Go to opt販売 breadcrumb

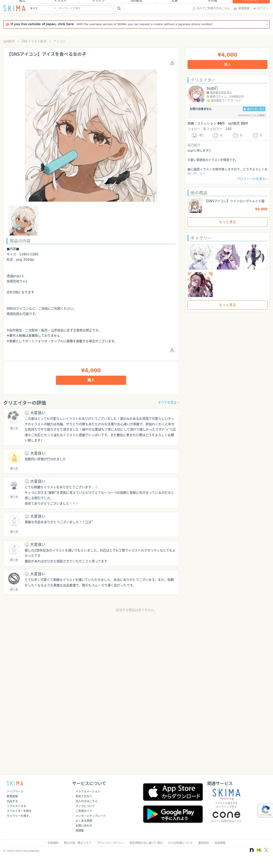coord(9,41)
